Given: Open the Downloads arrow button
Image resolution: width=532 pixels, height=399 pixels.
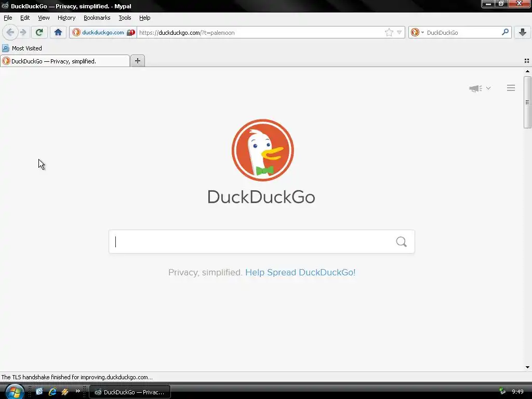Looking at the screenshot, I should [x=523, y=32].
